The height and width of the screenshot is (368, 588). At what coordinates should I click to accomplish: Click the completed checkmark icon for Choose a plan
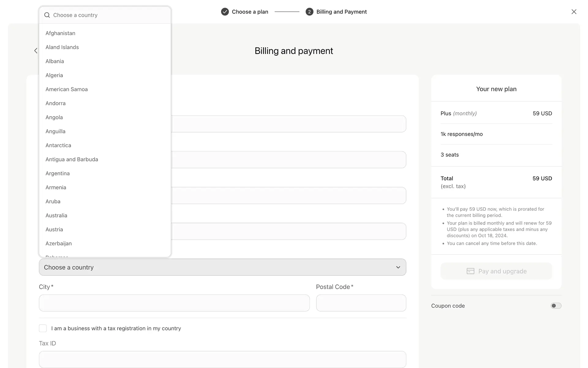point(225,12)
